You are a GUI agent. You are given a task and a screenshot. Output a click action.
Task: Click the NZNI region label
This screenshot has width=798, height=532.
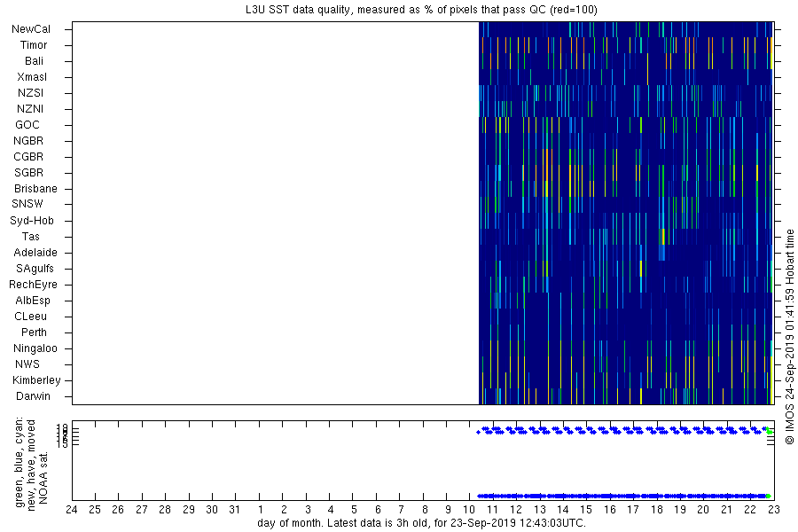tap(30, 108)
